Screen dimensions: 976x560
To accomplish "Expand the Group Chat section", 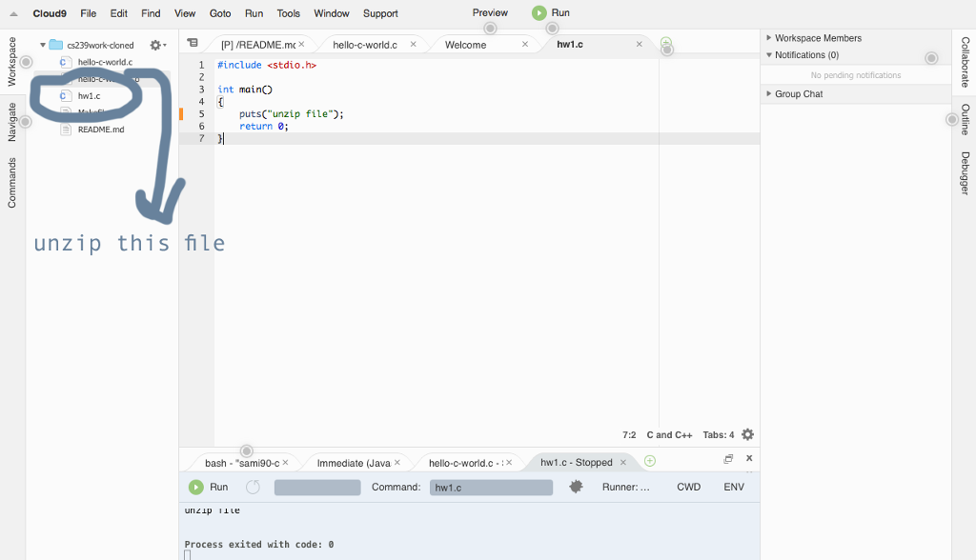I will tap(769, 94).
